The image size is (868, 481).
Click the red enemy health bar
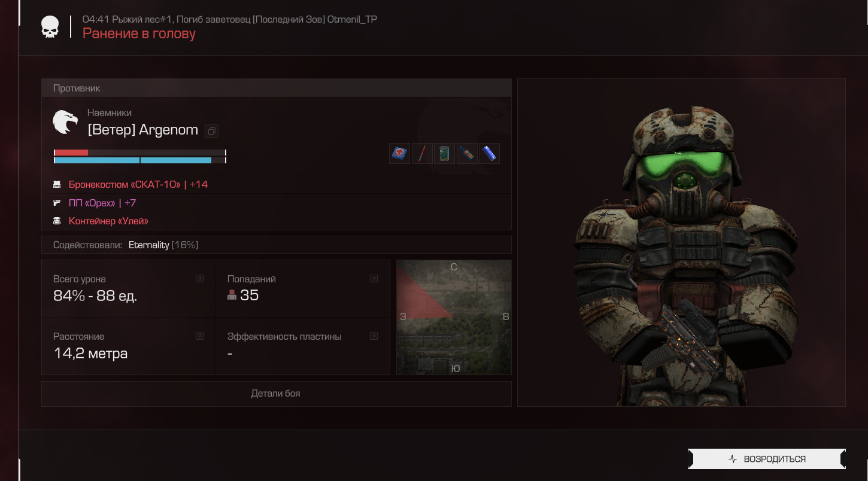click(x=71, y=153)
